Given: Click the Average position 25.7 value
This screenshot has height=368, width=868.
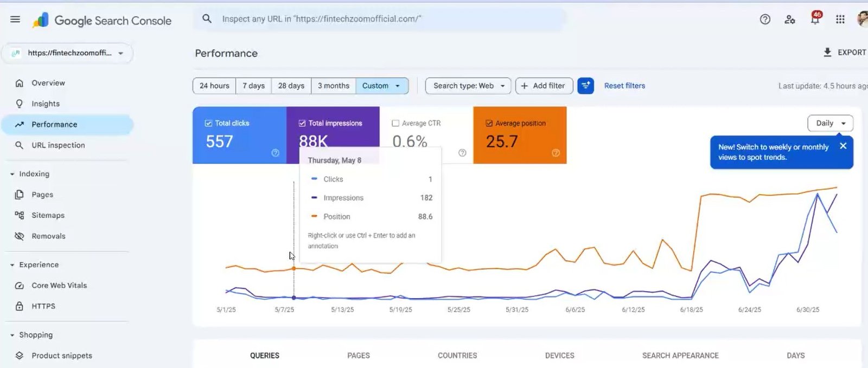Looking at the screenshot, I should pyautogui.click(x=502, y=141).
